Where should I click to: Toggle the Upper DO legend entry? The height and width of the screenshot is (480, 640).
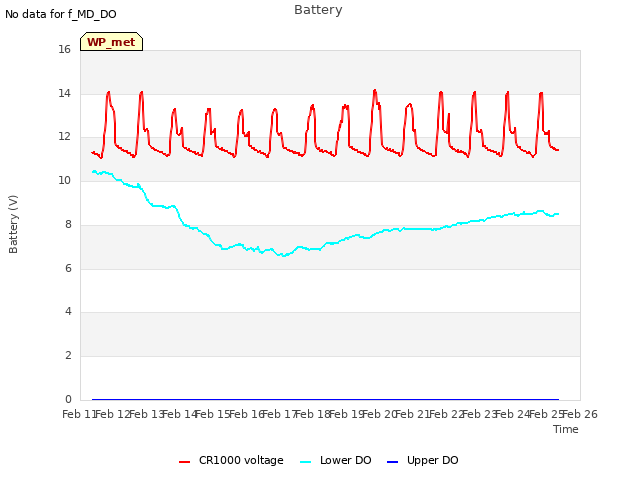coord(422,460)
